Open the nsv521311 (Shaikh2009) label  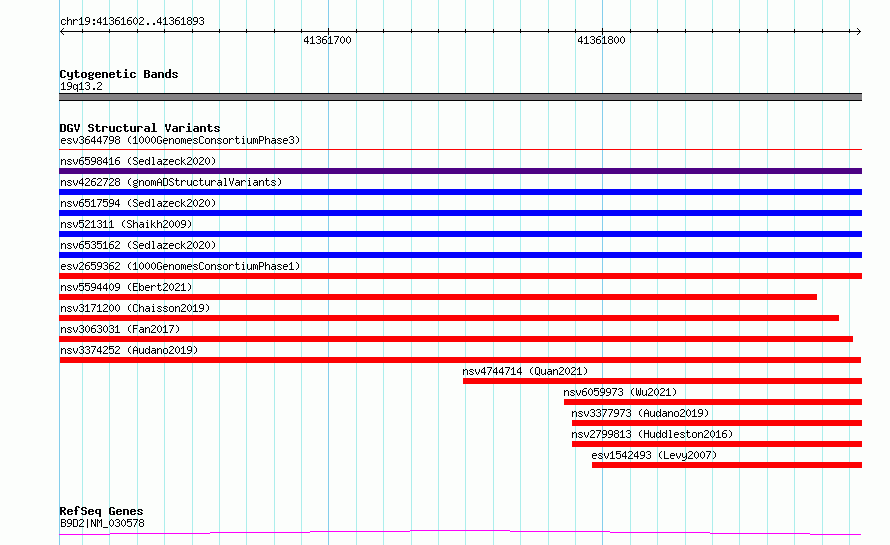[x=126, y=224]
